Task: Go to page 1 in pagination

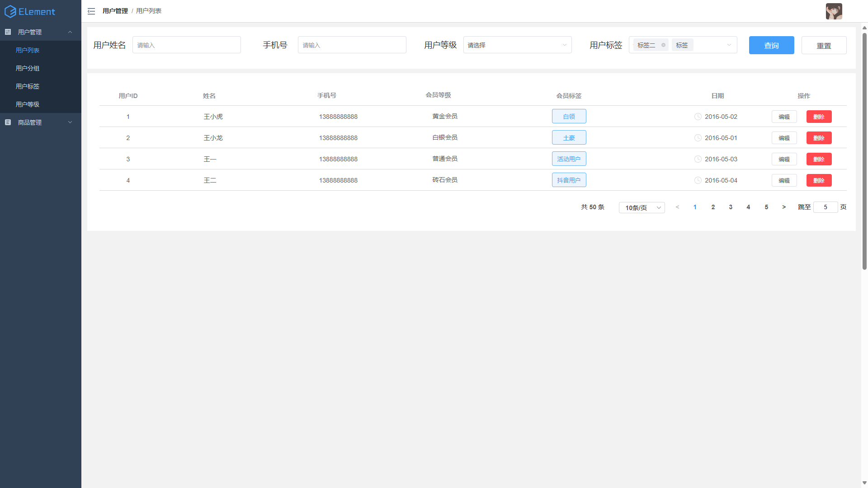Action: pyautogui.click(x=695, y=207)
